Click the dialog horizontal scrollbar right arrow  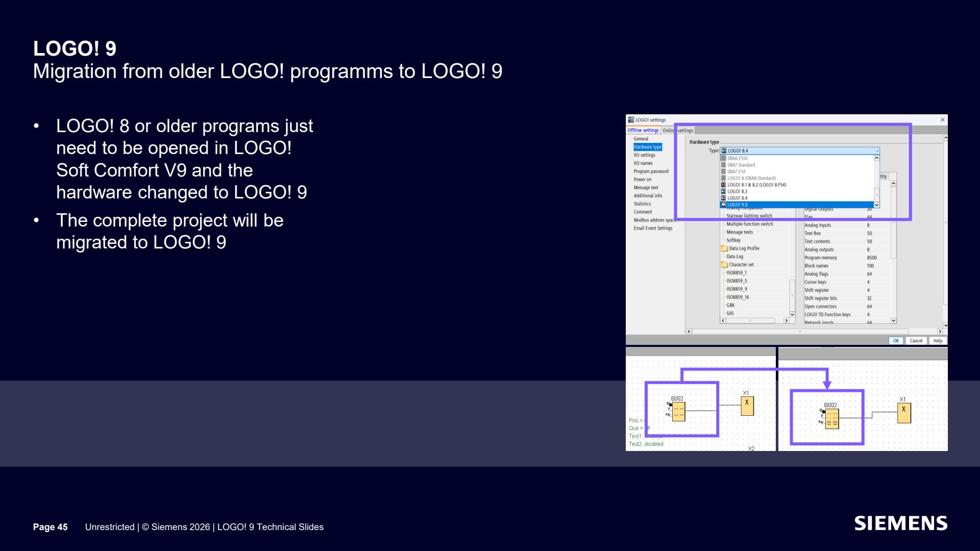coord(940,332)
